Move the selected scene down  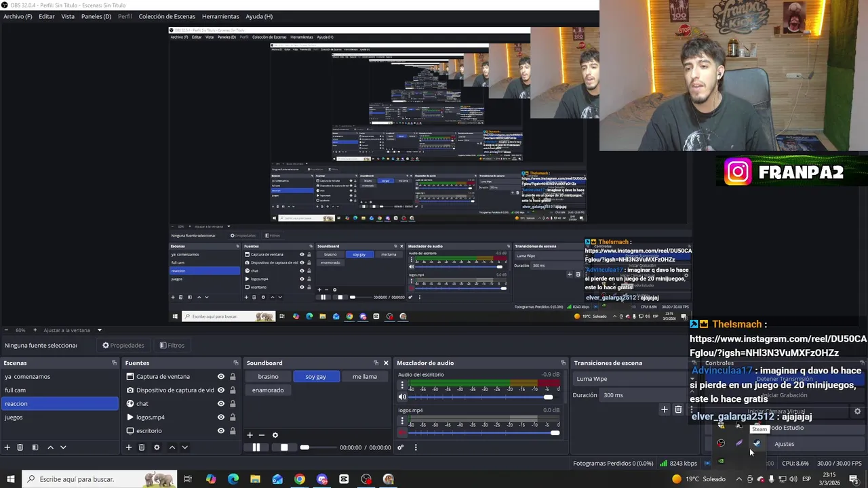coord(63,447)
